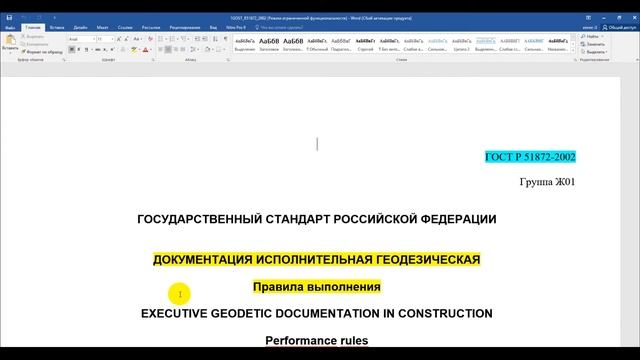Toggle superscript formatting

coord(112,49)
